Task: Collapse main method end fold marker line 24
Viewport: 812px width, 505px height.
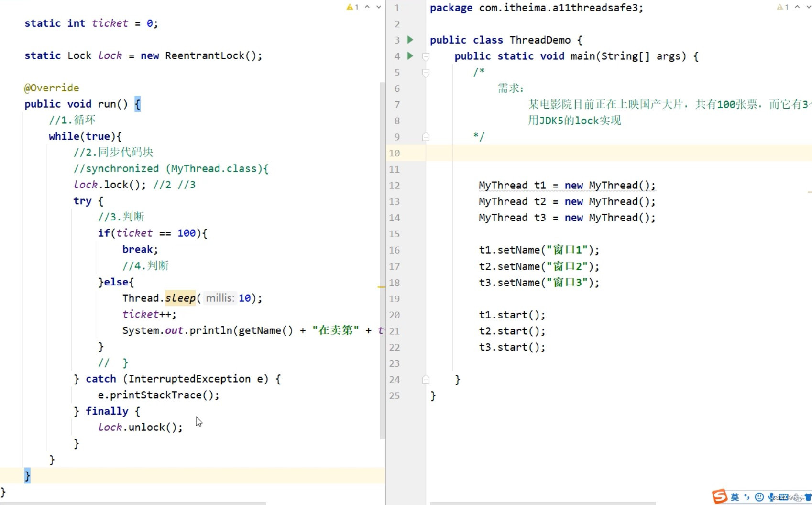Action: click(426, 380)
